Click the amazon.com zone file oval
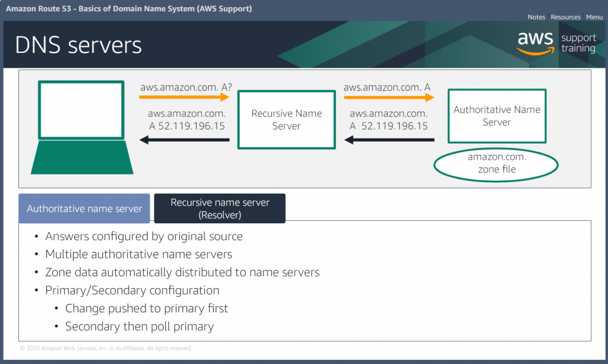Viewport: 608px width, 364px height. coord(496,164)
